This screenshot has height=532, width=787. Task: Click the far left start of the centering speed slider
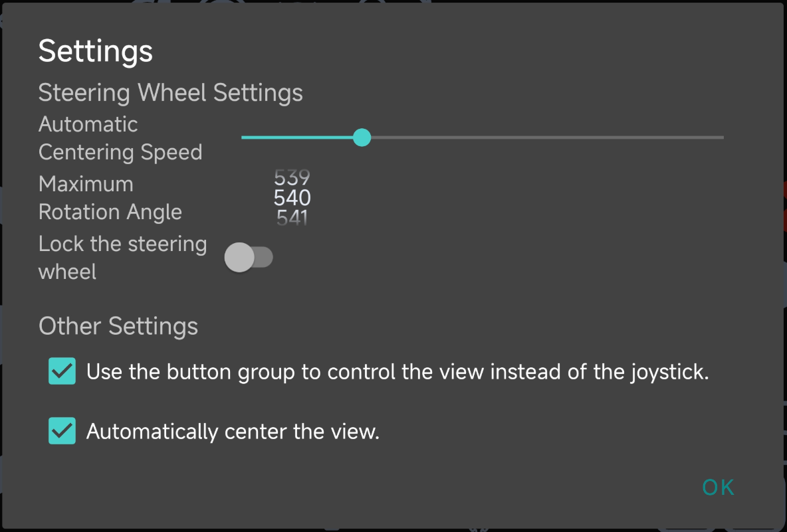point(243,137)
